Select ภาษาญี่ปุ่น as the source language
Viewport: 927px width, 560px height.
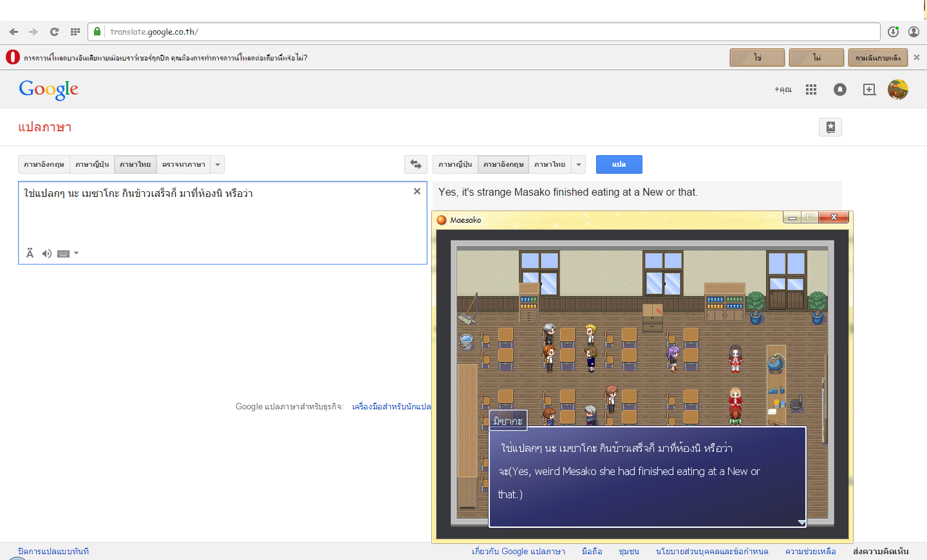(x=92, y=164)
